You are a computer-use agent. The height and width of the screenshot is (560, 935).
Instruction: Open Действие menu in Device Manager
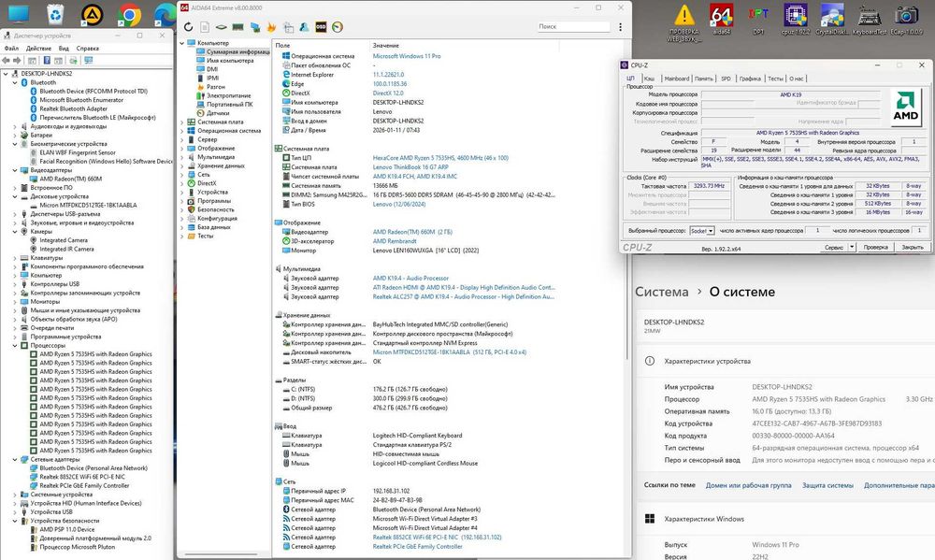[x=38, y=49]
